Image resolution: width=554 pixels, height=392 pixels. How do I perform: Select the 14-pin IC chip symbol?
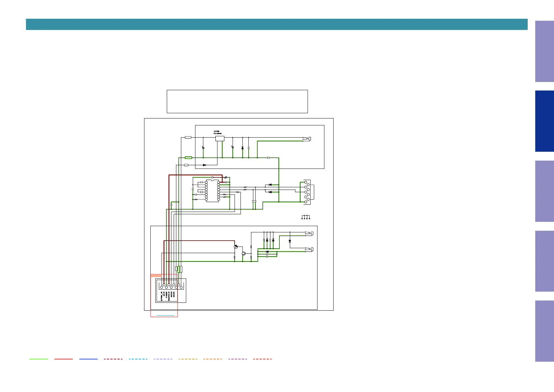tap(213, 191)
